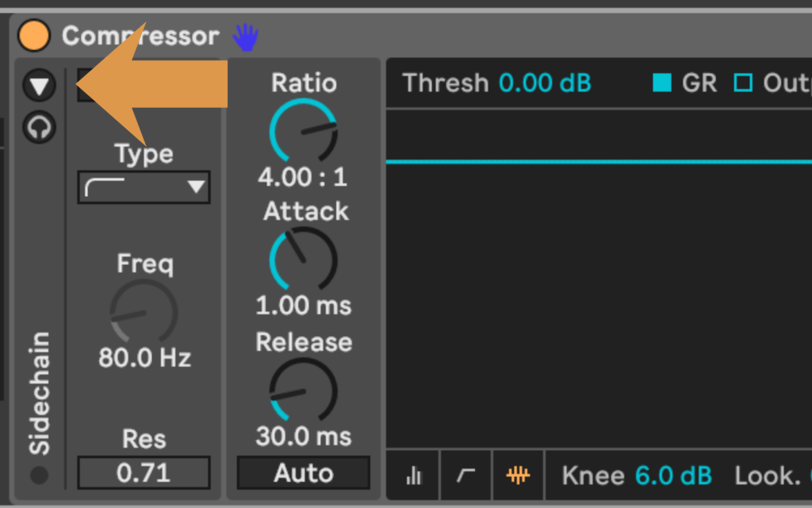
Task: Switch to collapsed view bars icon
Action: [413, 475]
